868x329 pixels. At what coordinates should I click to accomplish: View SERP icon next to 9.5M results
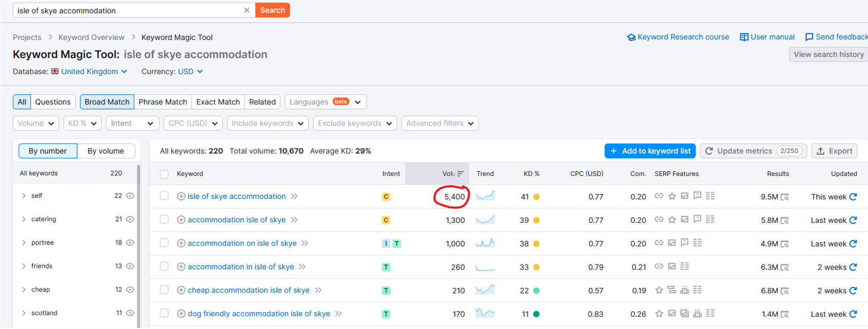(x=784, y=197)
